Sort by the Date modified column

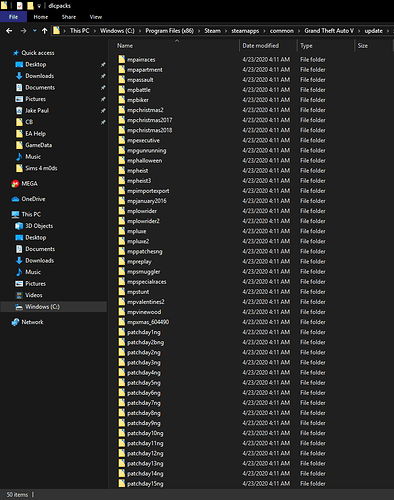click(261, 46)
